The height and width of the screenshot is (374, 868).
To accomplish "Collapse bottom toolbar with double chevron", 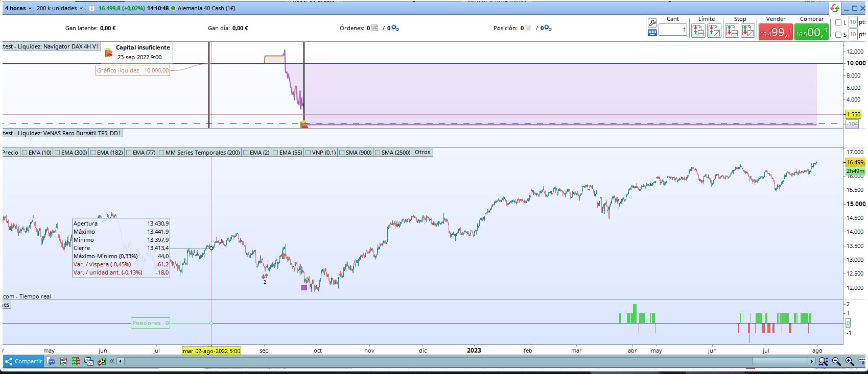I will tap(112, 361).
